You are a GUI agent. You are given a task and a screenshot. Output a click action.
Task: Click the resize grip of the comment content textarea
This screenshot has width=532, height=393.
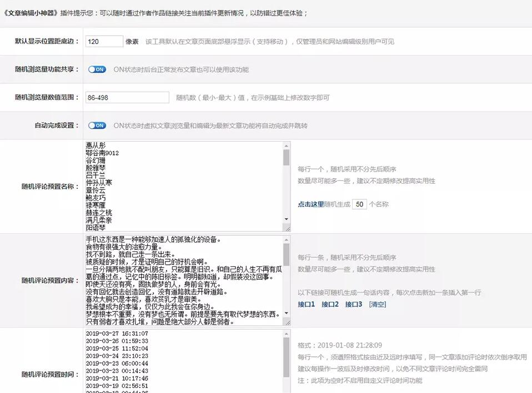[287, 323]
